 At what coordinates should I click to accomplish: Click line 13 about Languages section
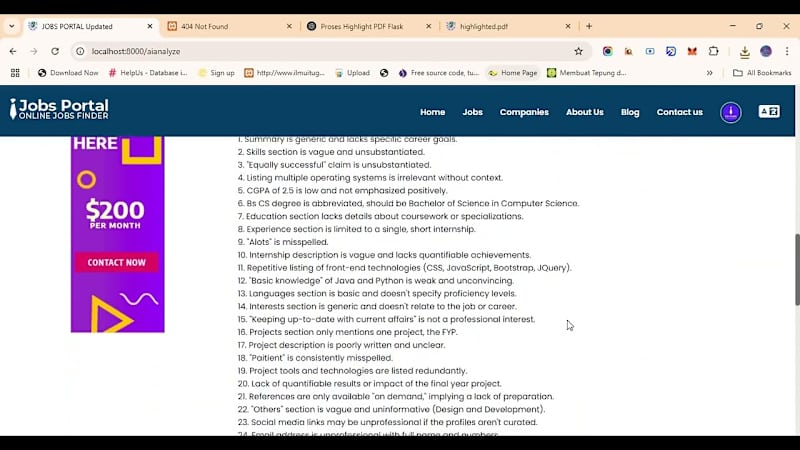pos(377,293)
